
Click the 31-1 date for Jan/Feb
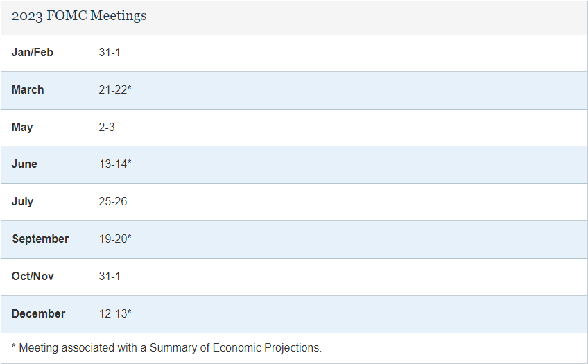click(110, 52)
